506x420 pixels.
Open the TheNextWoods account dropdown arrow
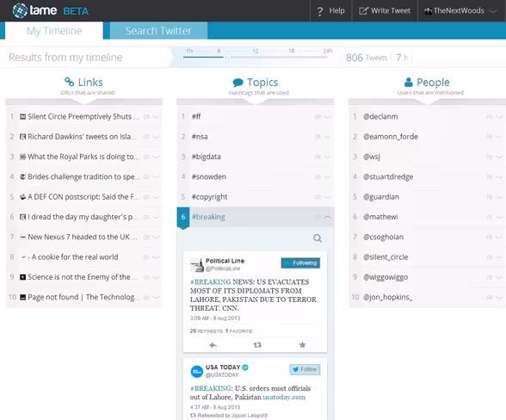493,11
